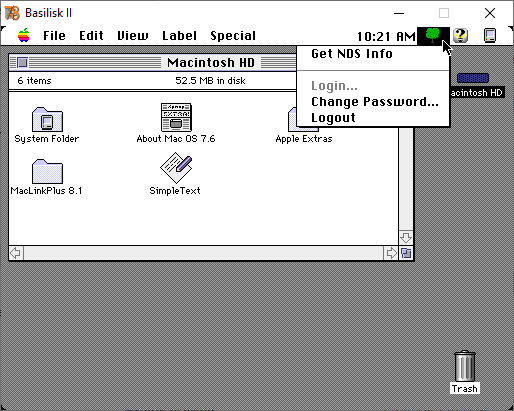514x411 pixels.
Task: Click the '52.5 MB in disk' text
Action: 210,81
